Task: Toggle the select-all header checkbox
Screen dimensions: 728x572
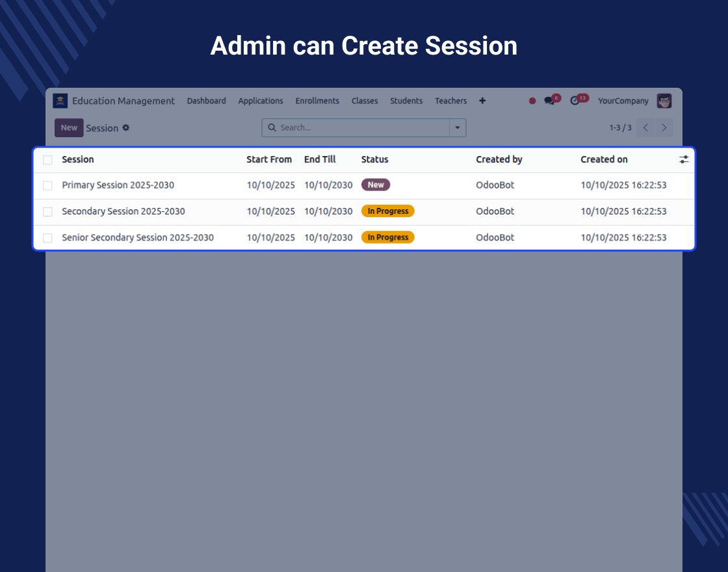Action: 47,160
